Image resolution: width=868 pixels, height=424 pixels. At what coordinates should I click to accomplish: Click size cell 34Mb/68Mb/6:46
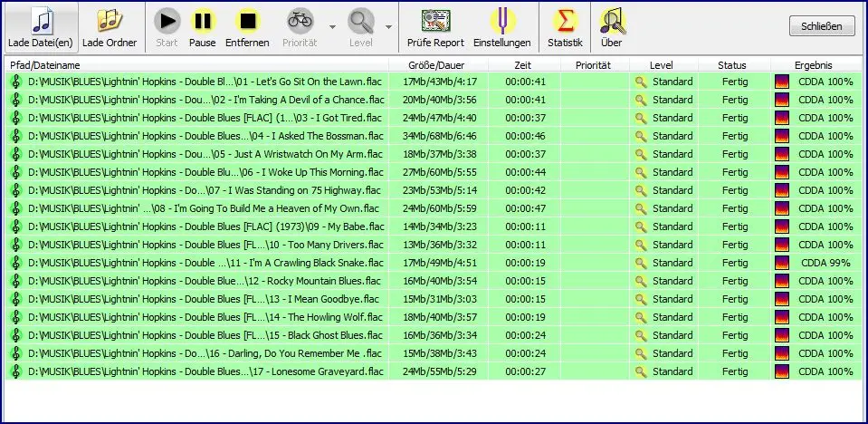point(440,136)
